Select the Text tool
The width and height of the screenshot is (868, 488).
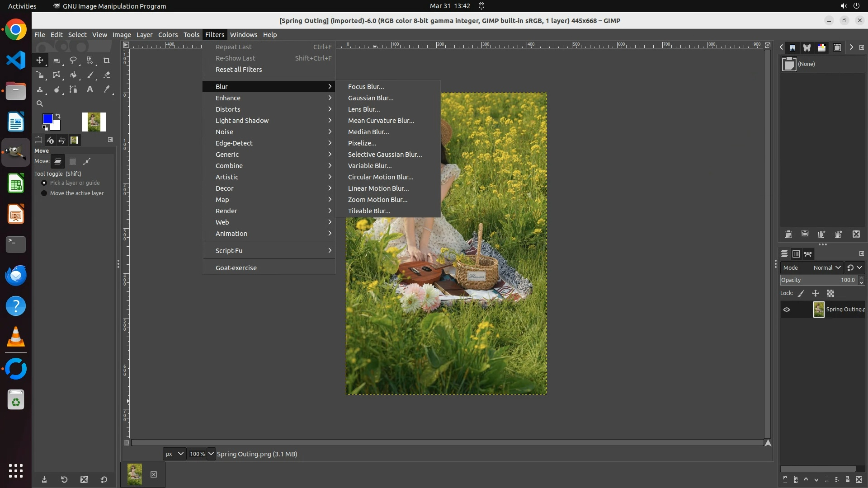90,89
